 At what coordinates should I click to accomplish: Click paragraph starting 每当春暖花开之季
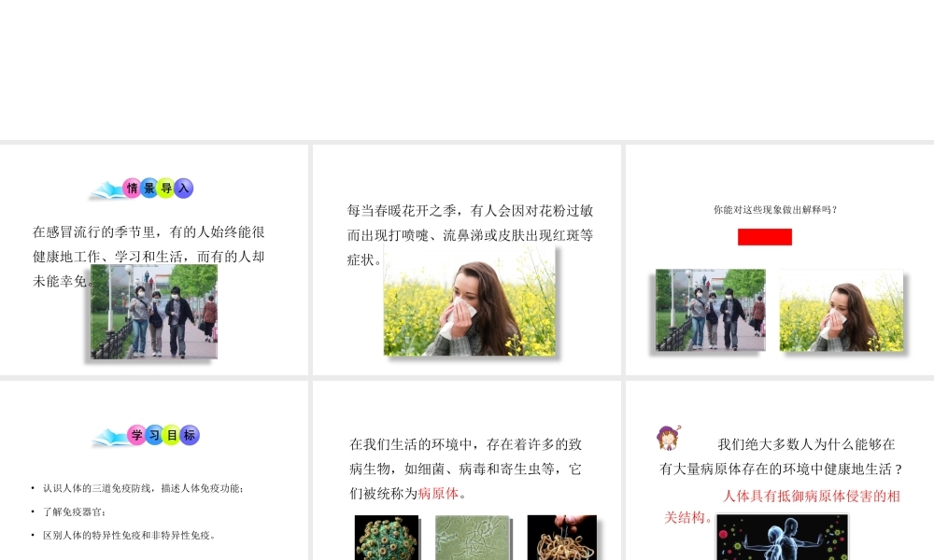[470, 234]
